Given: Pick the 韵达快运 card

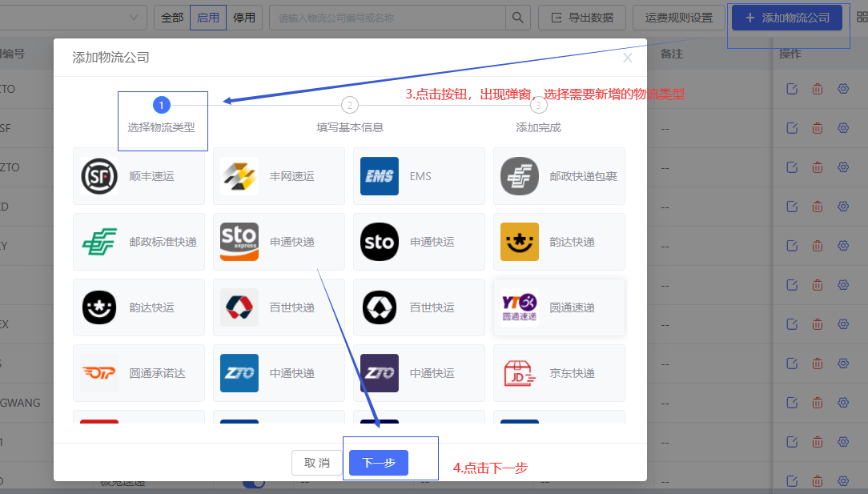Looking at the screenshot, I should [x=139, y=307].
